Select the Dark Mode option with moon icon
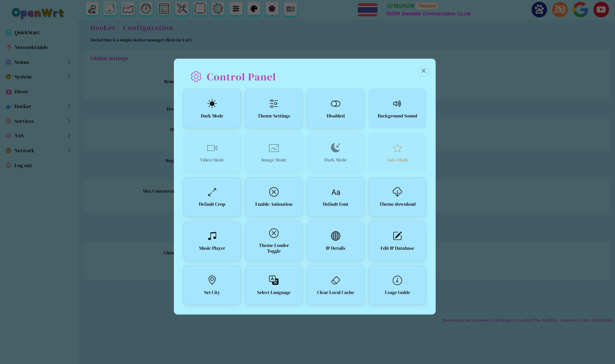 (336, 153)
